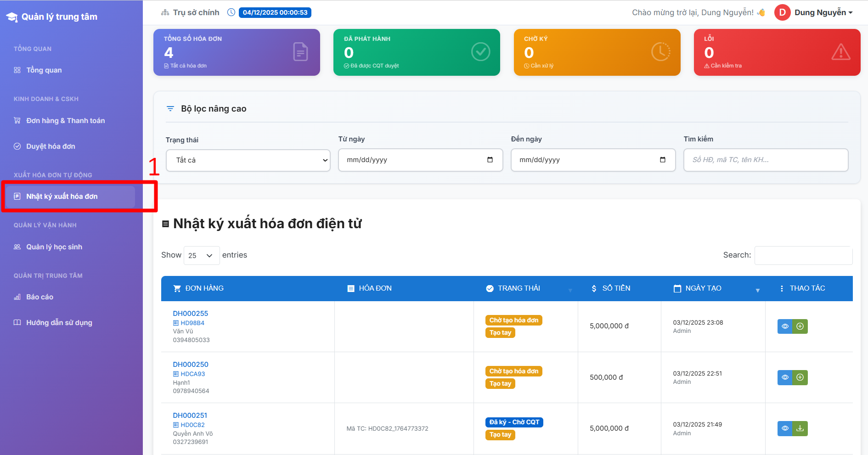Click the clock icon beside the timestamp

(231, 12)
